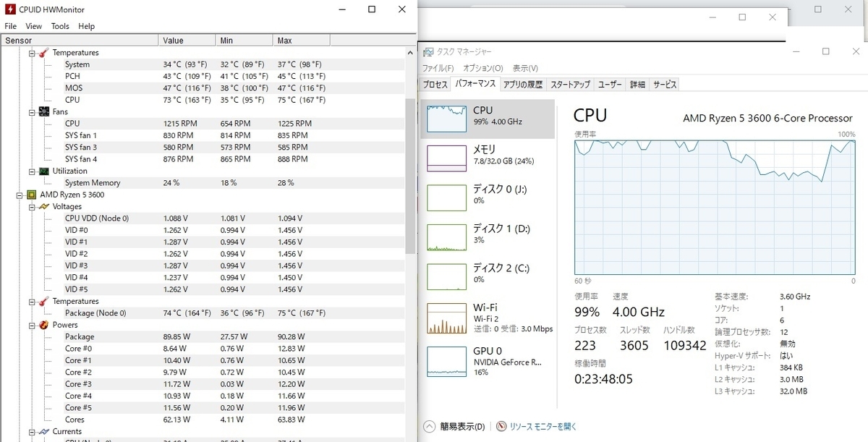
Task: Click the simple view chevron icon
Action: point(429,426)
